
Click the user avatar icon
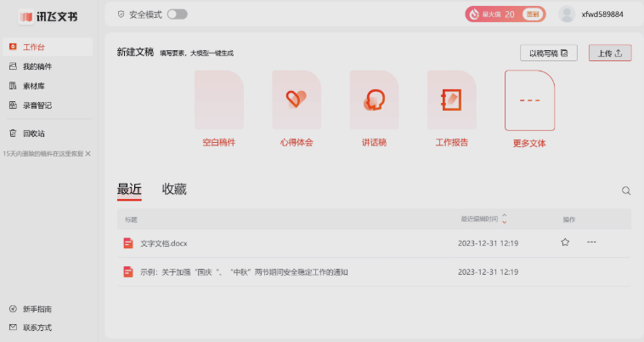click(567, 14)
